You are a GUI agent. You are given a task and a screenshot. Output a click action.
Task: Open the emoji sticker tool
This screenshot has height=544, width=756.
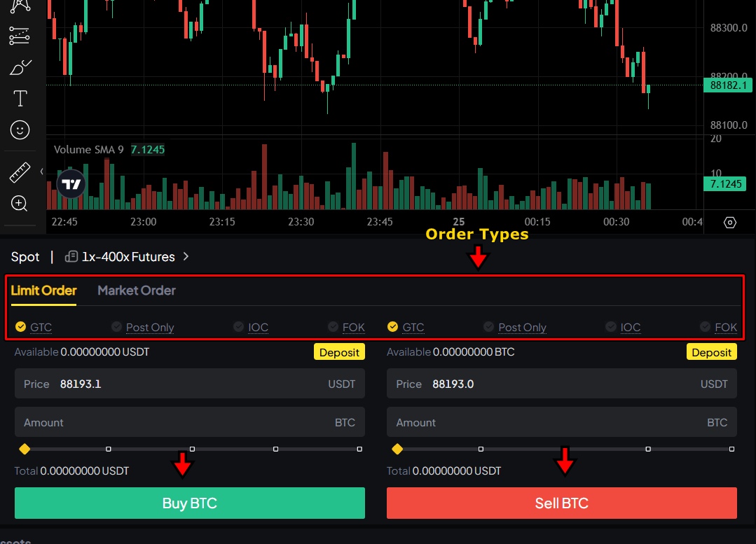pyautogui.click(x=20, y=130)
